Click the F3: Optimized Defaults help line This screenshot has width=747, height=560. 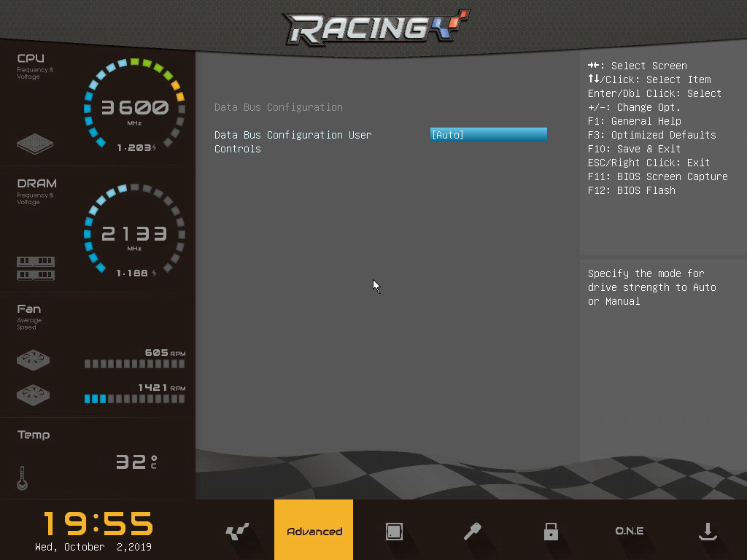(x=651, y=135)
